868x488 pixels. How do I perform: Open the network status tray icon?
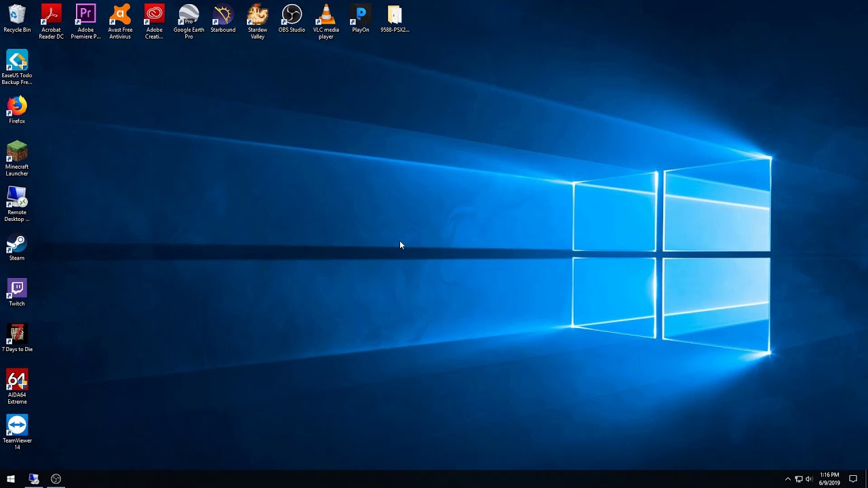click(x=798, y=479)
